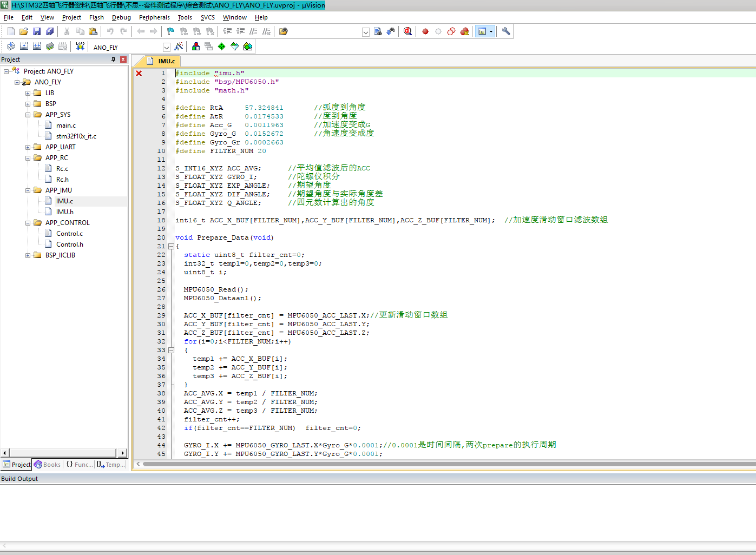Open Find in Files icon

283,31
